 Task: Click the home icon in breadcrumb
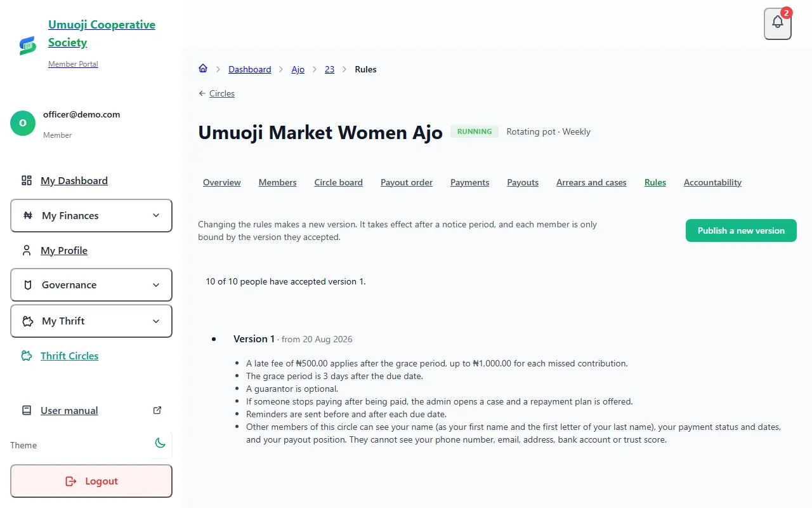tap(203, 69)
